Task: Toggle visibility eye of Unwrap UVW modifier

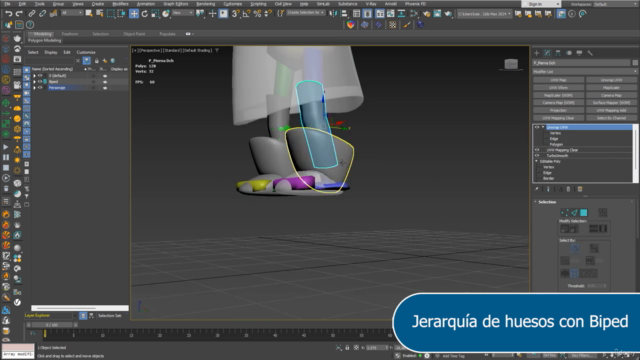Action: point(537,127)
